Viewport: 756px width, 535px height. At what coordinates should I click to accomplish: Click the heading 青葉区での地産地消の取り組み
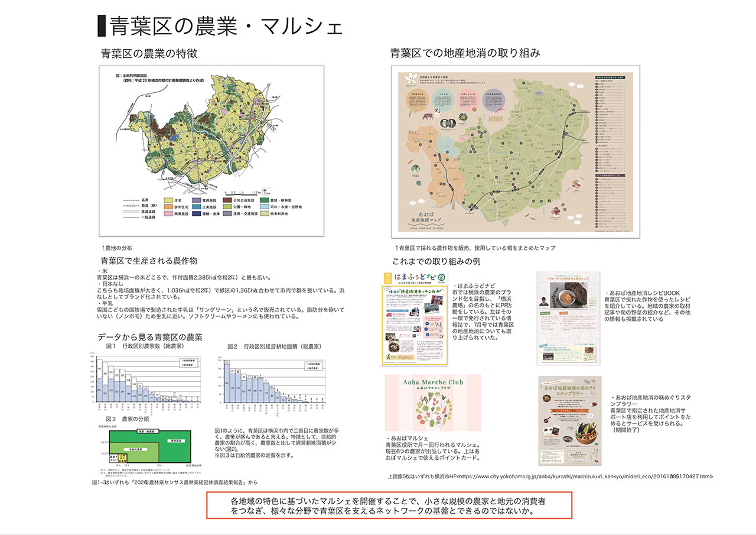(465, 53)
